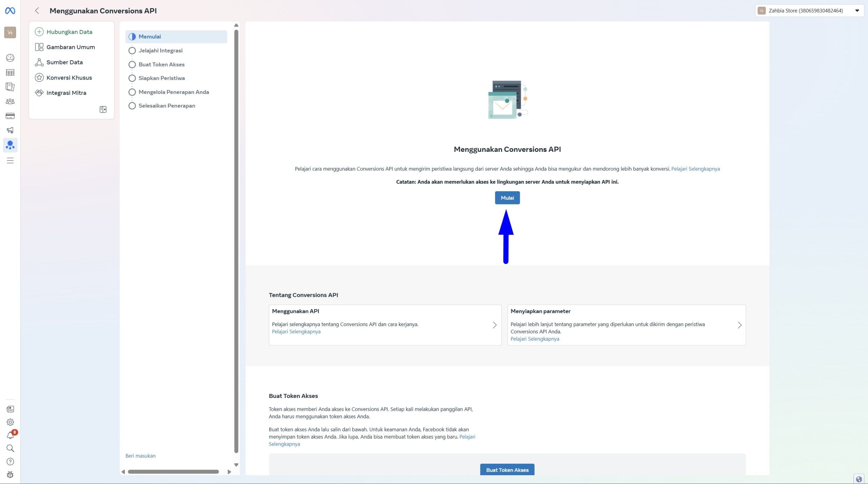Image resolution: width=868 pixels, height=484 pixels.
Task: Open Konversi Khusus menu item
Action: pyautogui.click(x=69, y=78)
